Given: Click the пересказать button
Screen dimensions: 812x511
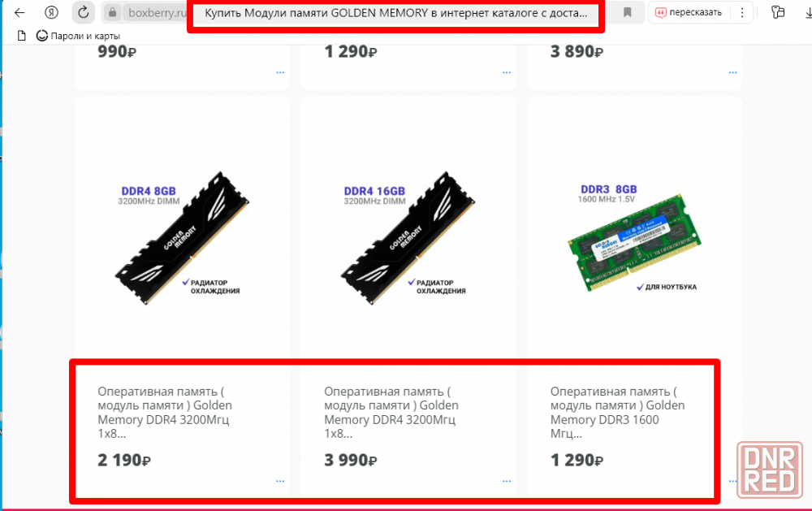Looking at the screenshot, I should pyautogui.click(x=689, y=12).
